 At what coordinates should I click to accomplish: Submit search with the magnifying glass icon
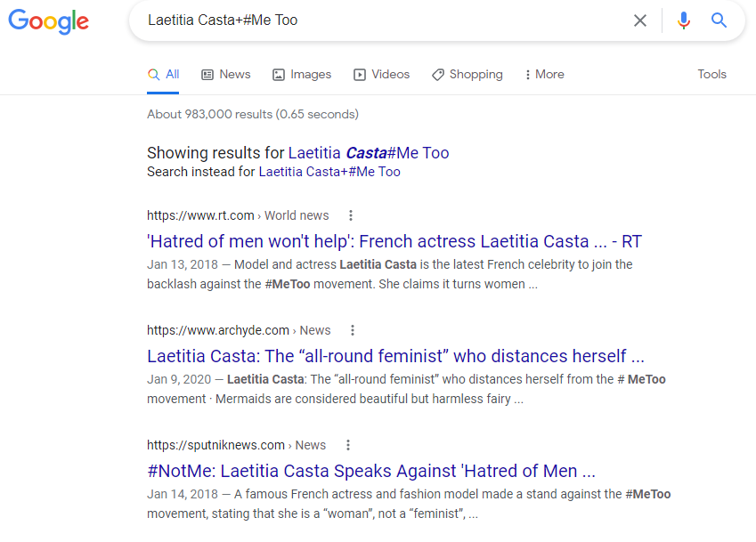(x=719, y=20)
